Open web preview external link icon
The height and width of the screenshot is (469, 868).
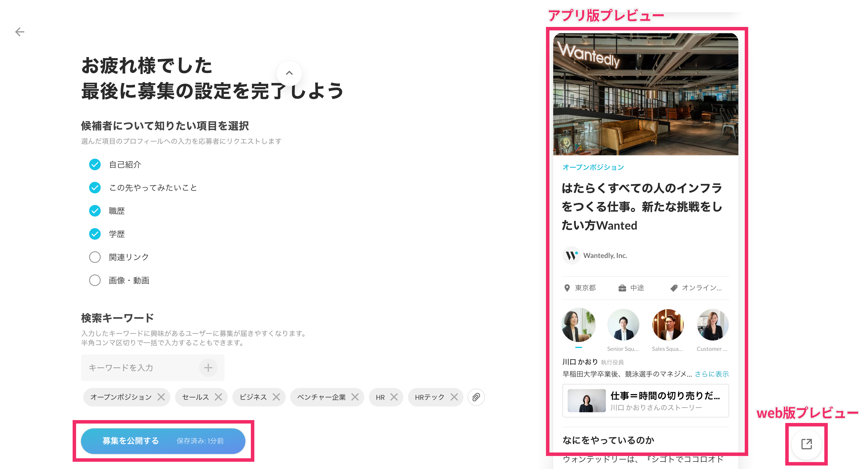(x=806, y=444)
